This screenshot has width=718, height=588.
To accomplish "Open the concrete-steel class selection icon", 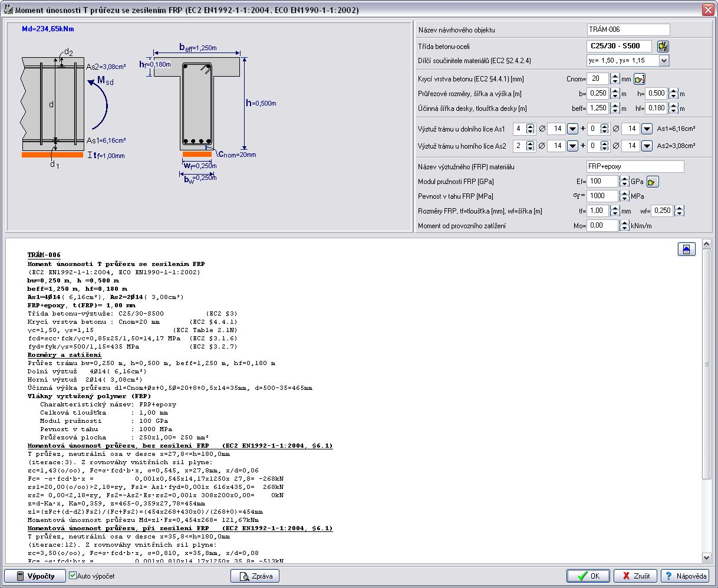I will click(663, 47).
